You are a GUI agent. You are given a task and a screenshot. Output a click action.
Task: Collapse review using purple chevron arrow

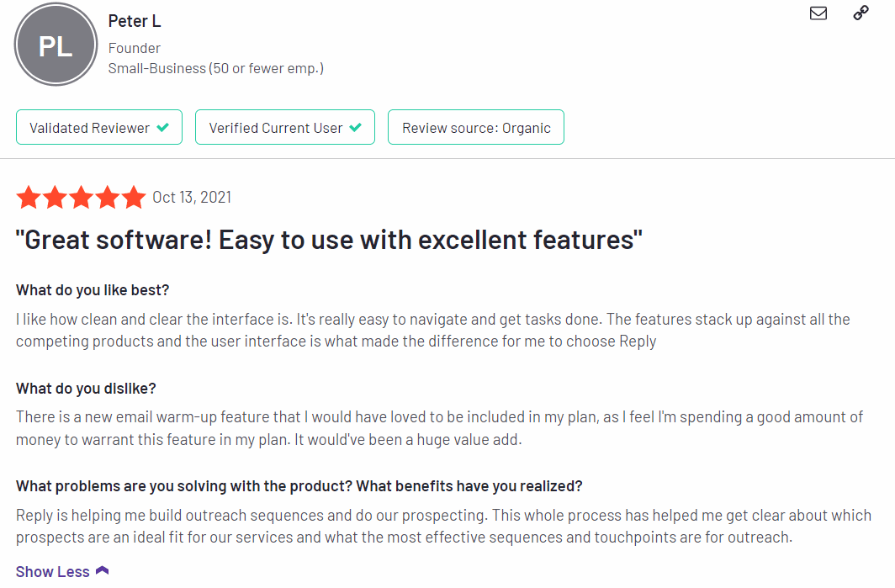102,570
